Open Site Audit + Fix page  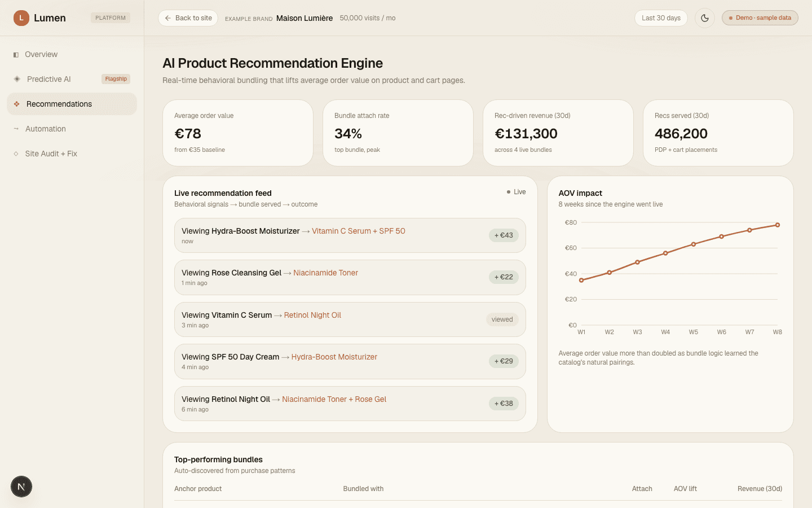coord(72,154)
